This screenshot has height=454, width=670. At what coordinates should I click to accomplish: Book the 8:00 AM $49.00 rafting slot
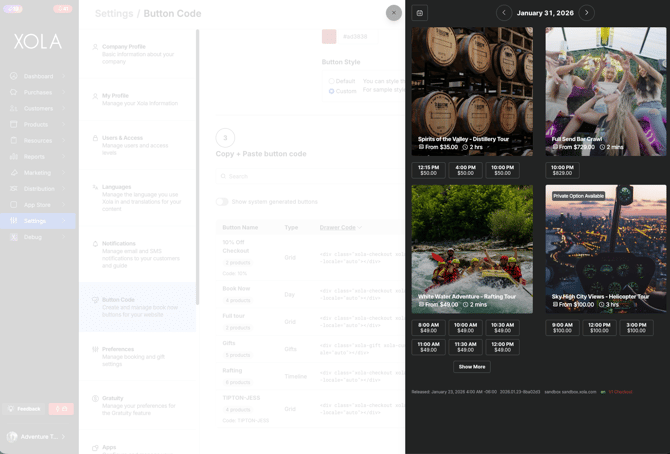tap(429, 327)
